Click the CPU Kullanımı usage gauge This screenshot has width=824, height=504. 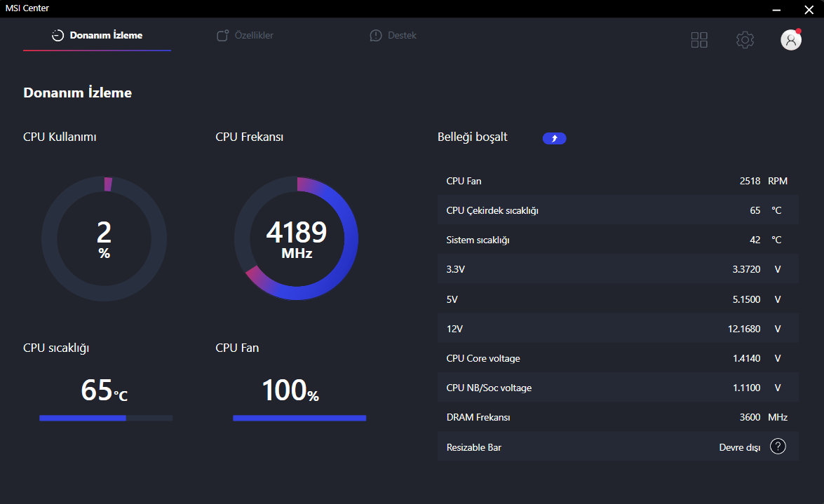(104, 239)
